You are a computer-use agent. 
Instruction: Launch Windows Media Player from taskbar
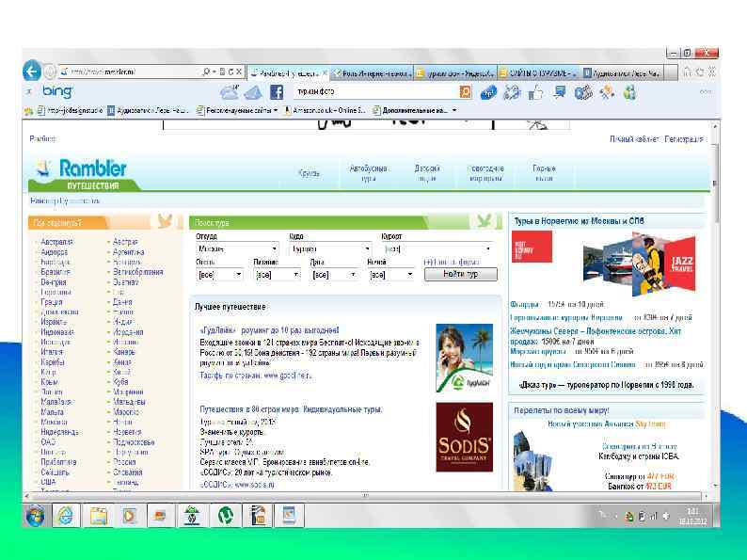pos(129,516)
